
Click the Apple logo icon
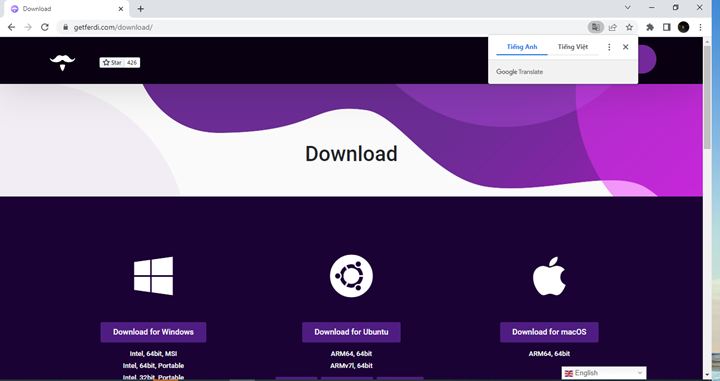(549, 275)
